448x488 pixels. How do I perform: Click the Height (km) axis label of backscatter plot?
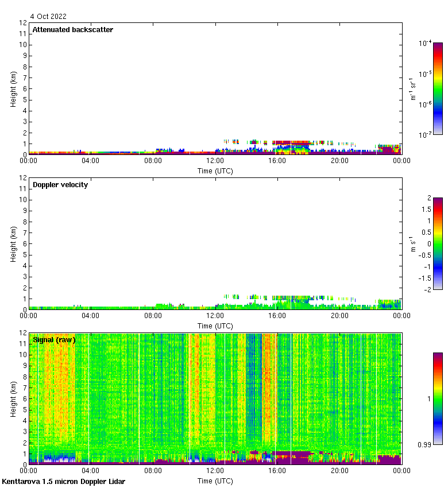click(x=13, y=89)
